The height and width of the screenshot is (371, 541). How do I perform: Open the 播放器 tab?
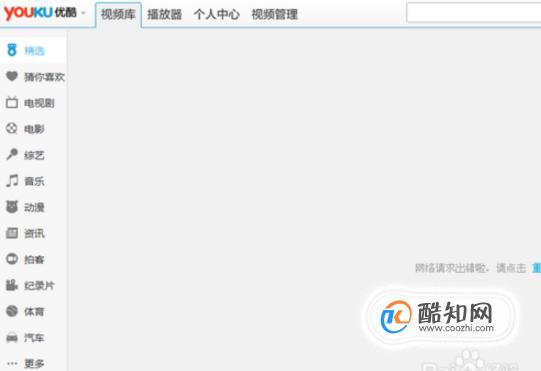164,14
